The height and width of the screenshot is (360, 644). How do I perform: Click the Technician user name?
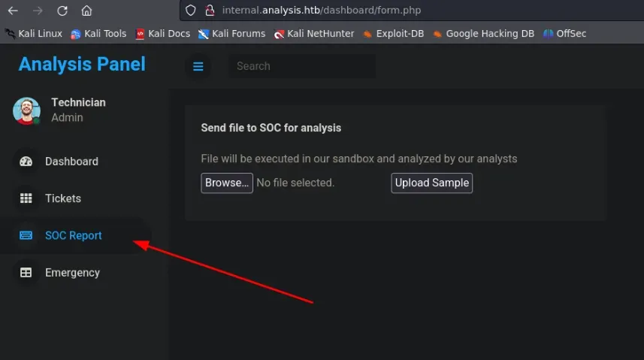pos(78,102)
